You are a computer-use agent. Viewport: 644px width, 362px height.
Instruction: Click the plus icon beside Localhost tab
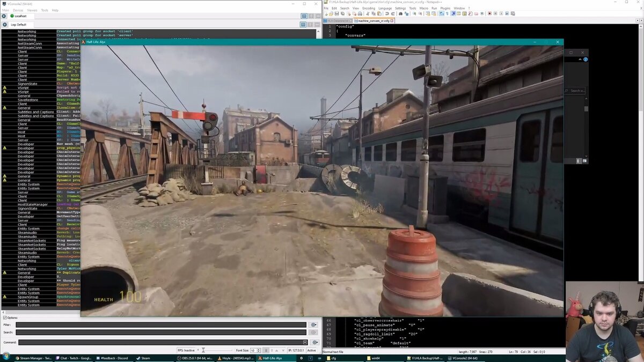[4, 16]
